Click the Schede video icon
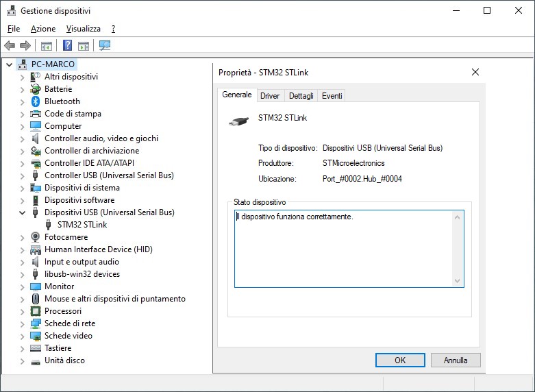 click(x=36, y=336)
